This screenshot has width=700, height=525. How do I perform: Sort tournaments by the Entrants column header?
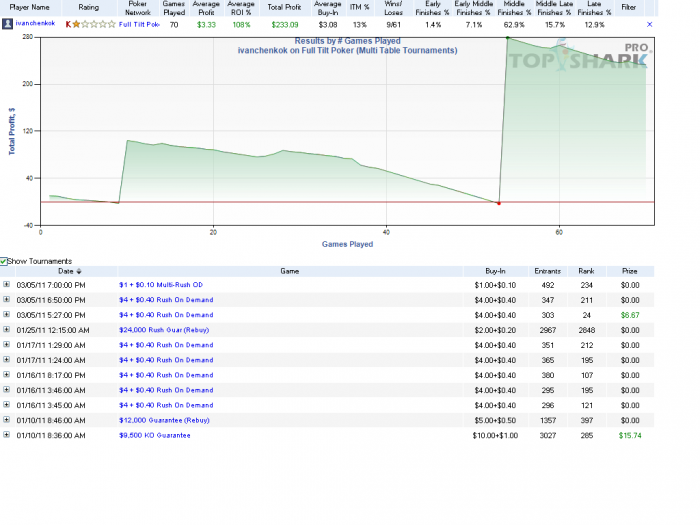coord(547,271)
